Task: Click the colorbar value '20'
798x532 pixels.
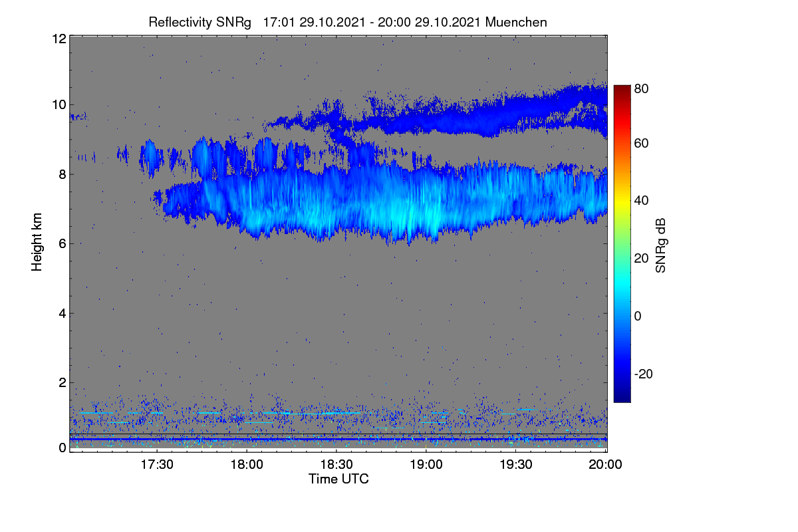Action: 642,259
